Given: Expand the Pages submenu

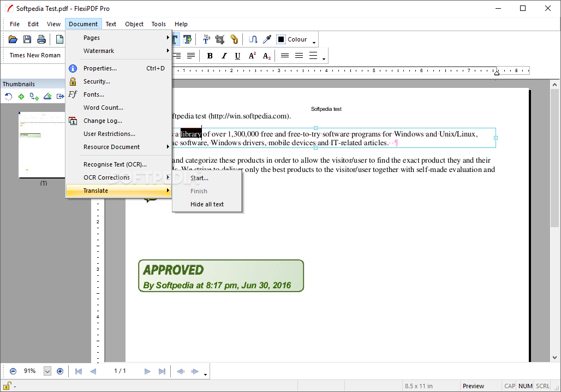Looking at the screenshot, I should (x=118, y=38).
